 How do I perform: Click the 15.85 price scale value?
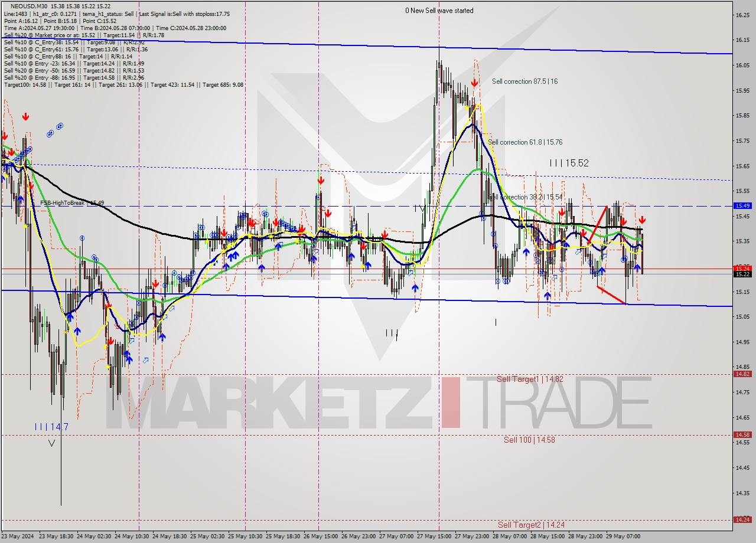(x=742, y=116)
